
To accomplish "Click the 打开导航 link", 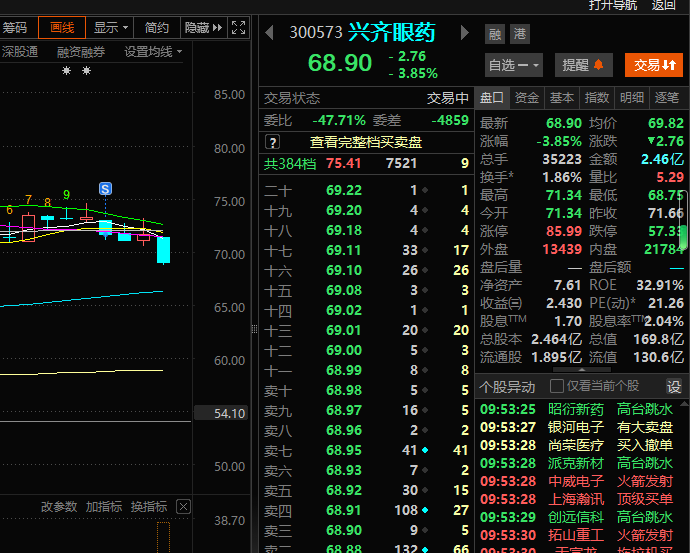I will [613, 5].
